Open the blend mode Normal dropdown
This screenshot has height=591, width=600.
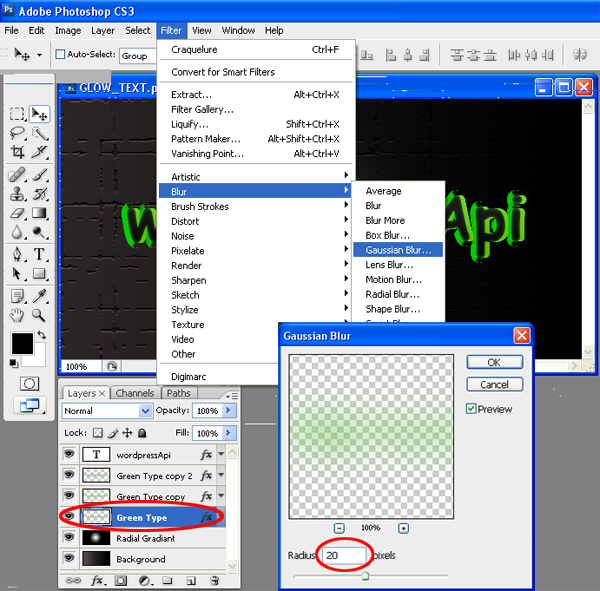coord(107,411)
